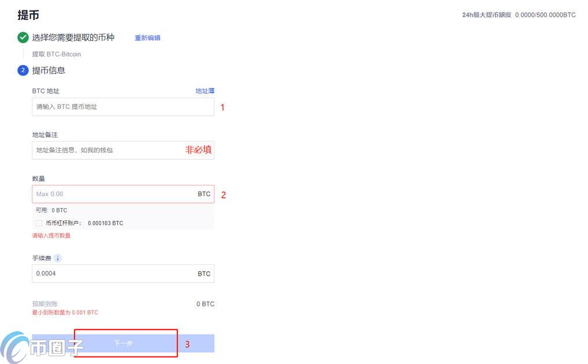The height and width of the screenshot is (364, 588).
Task: Enable the 币币杠杆账户 checkbox
Action: coord(39,223)
